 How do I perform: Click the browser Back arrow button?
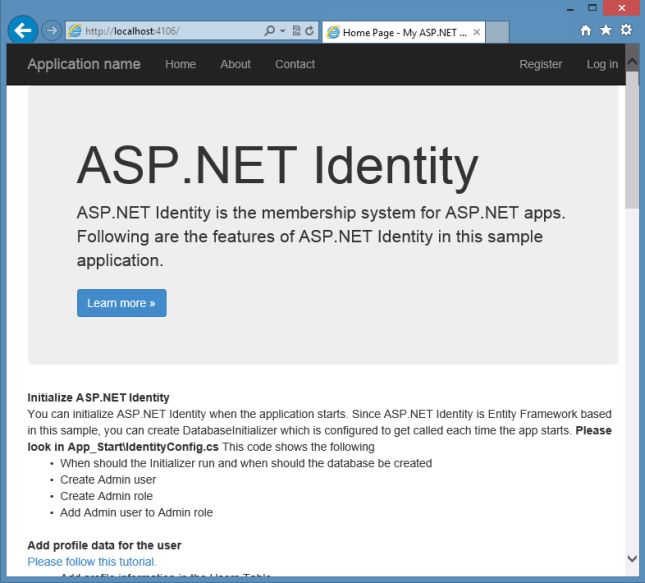(x=23, y=30)
